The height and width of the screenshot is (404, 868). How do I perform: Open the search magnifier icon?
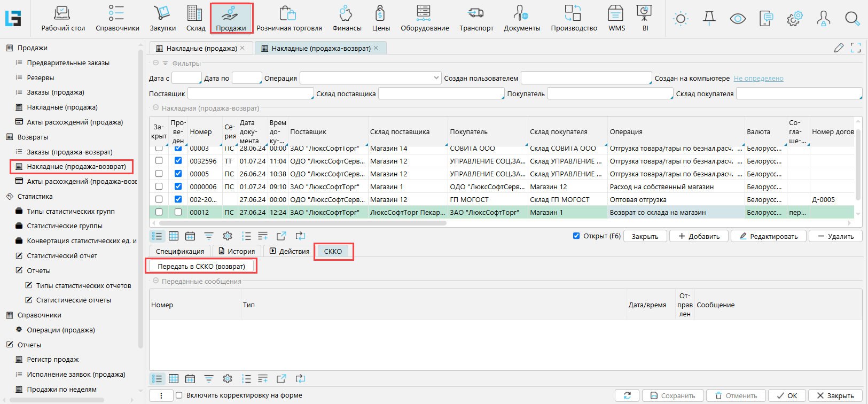click(852, 19)
